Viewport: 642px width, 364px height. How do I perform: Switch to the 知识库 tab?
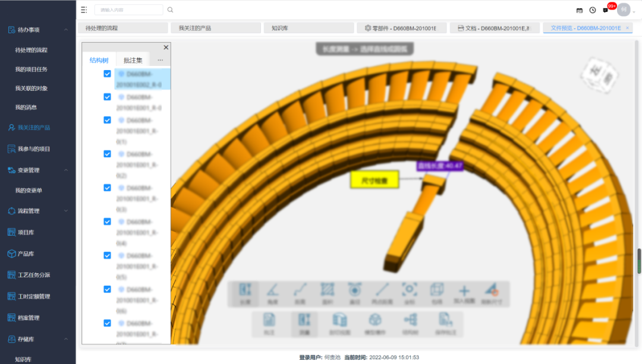pos(309,28)
